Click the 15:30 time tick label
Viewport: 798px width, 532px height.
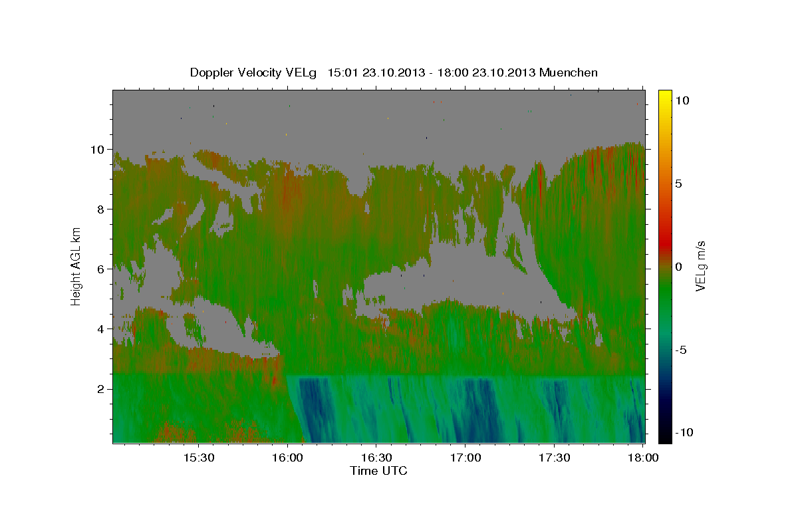(x=199, y=458)
